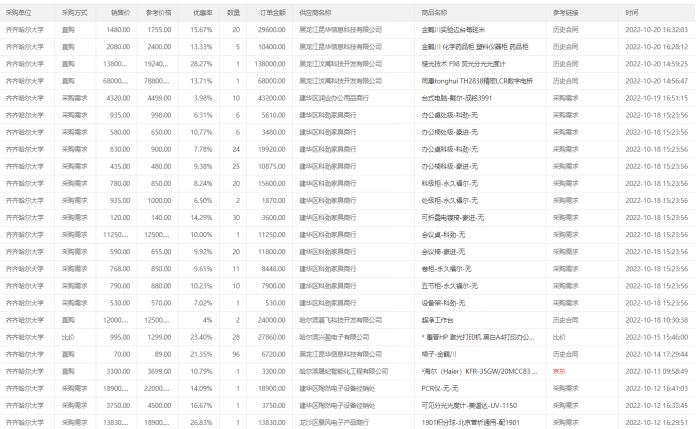Click the 采购单位 column header
This screenshot has height=429, width=696.
20,13
